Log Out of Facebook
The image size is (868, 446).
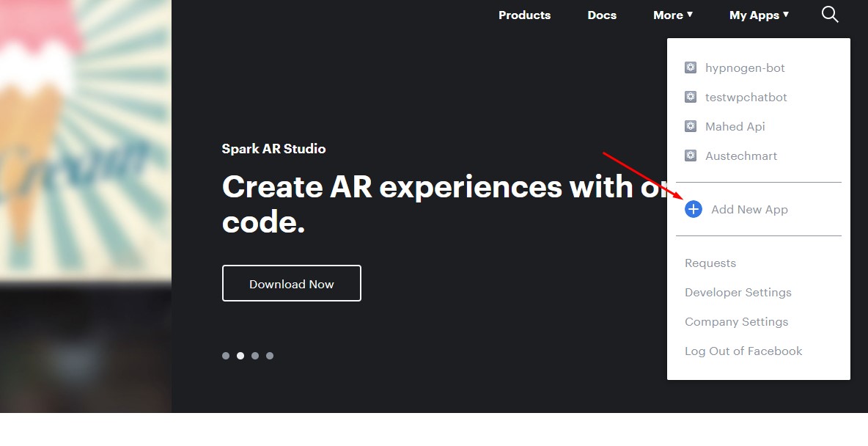click(x=743, y=351)
